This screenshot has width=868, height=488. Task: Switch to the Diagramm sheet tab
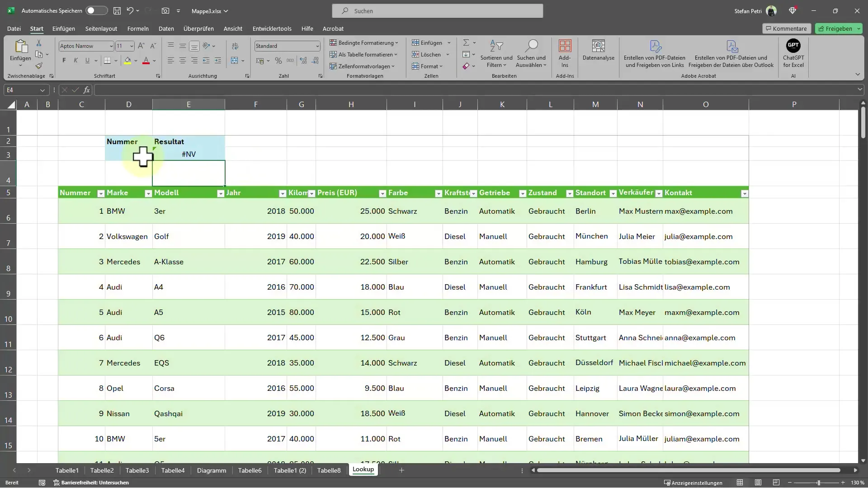pos(211,470)
